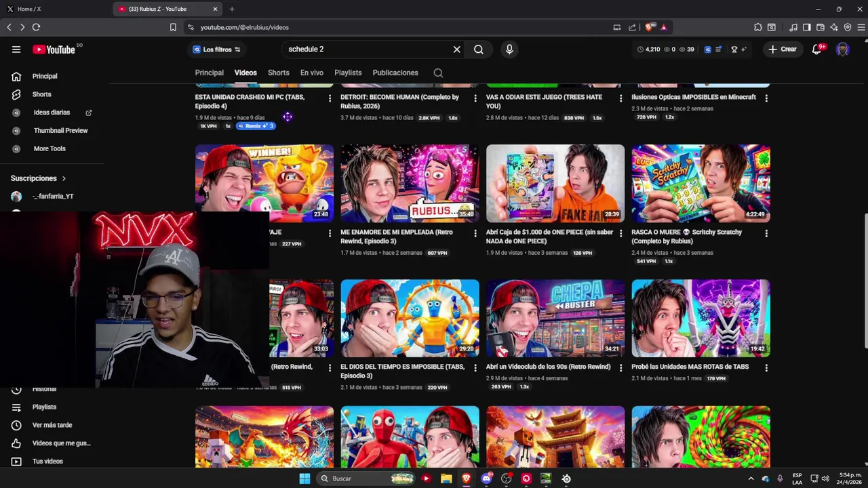Image resolution: width=868 pixels, height=488 pixels.
Task: Toggle the microphone tray icon
Action: click(780, 479)
